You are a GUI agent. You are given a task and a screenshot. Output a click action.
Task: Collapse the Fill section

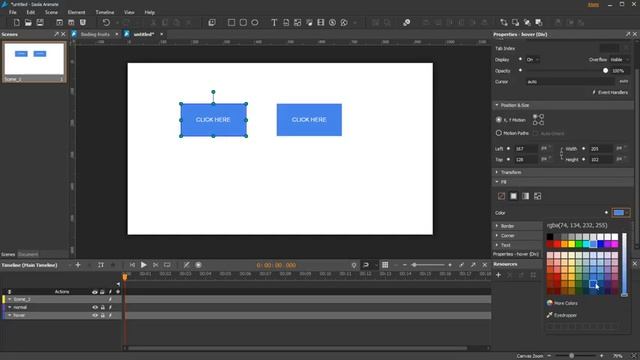(497, 182)
